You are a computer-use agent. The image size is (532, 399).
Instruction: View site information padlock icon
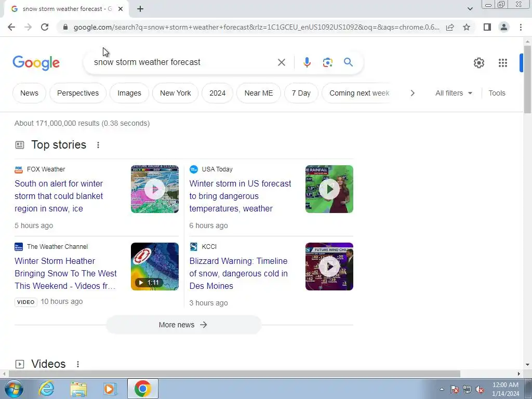(65, 27)
